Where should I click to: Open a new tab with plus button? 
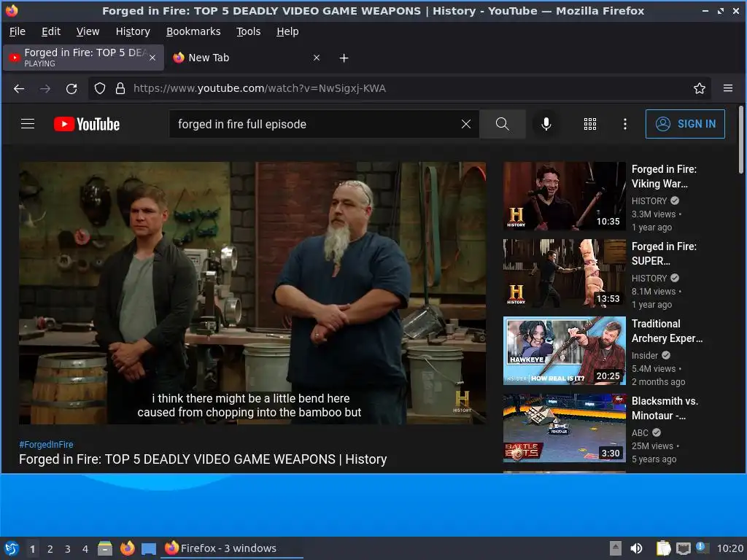344,58
